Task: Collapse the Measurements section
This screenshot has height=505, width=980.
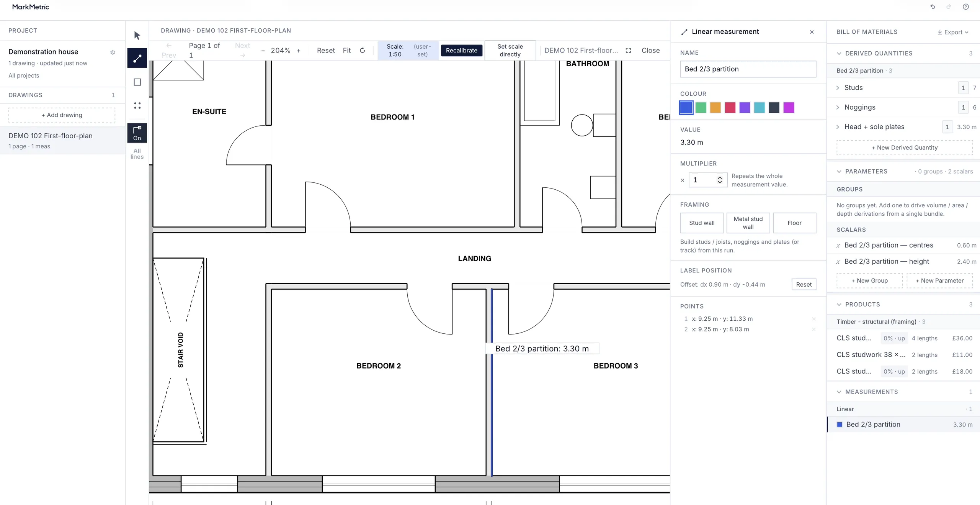Action: pyautogui.click(x=839, y=392)
